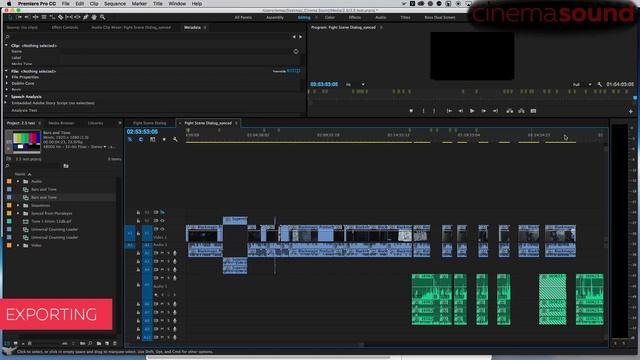Click the Name column header in Project panel

[x=20, y=174]
